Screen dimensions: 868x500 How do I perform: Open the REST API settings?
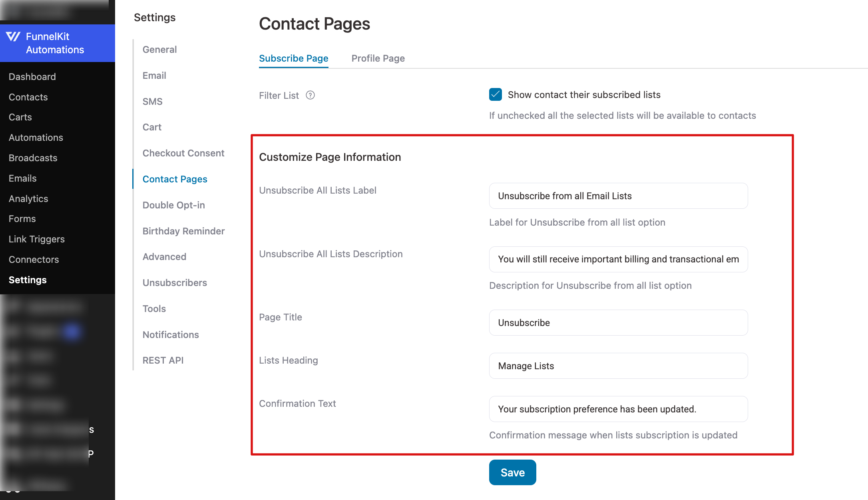point(163,360)
